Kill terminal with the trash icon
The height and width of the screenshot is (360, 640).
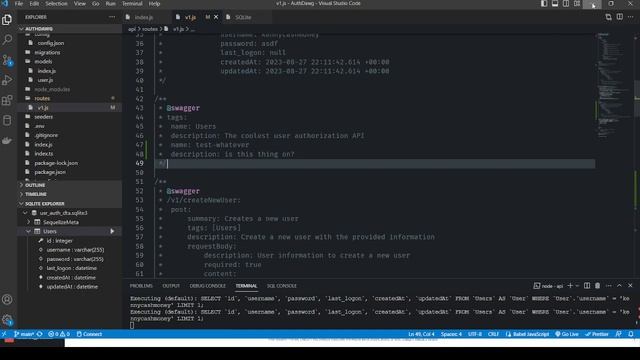coord(598,286)
